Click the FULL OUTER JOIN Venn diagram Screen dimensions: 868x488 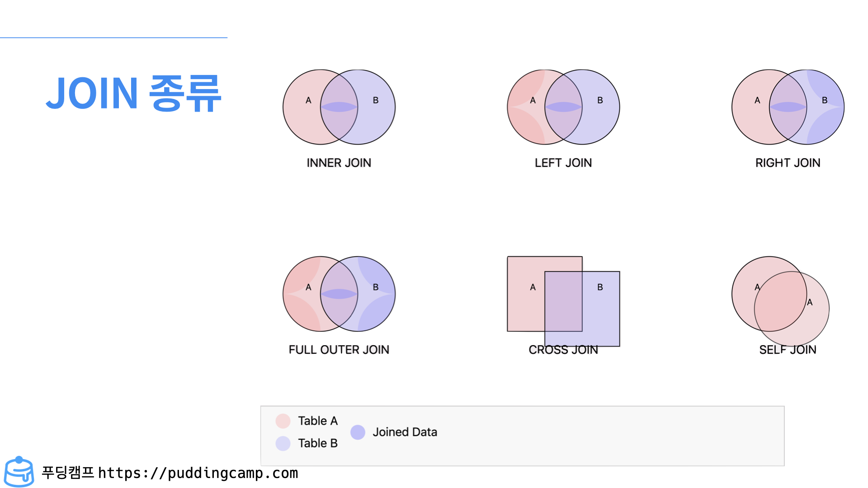tap(339, 294)
